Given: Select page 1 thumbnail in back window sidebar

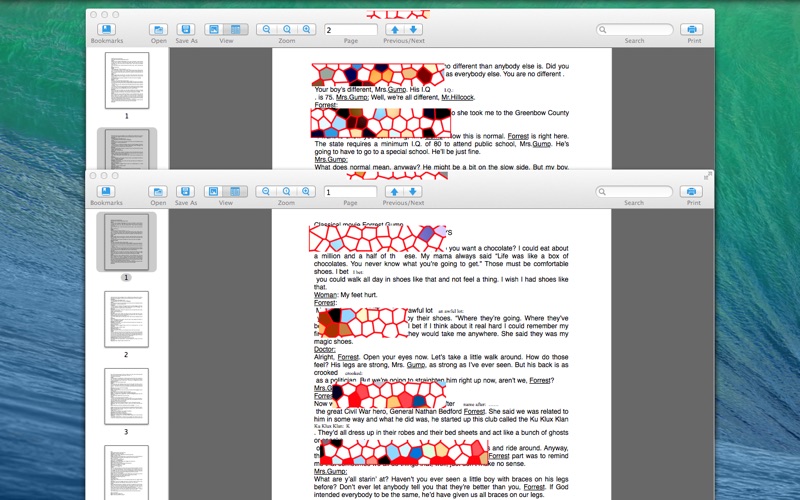Looking at the screenshot, I should tap(127, 81).
